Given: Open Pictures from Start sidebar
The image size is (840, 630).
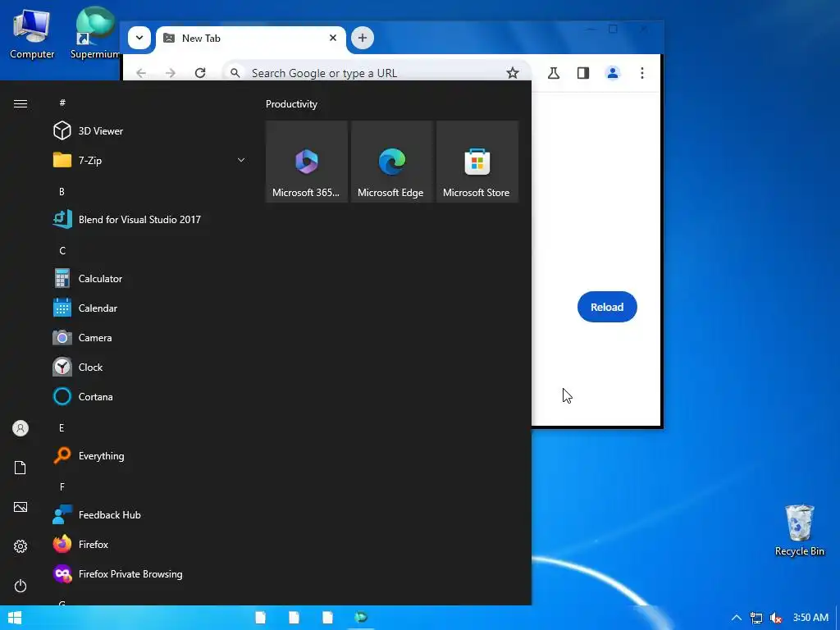Looking at the screenshot, I should coord(21,507).
